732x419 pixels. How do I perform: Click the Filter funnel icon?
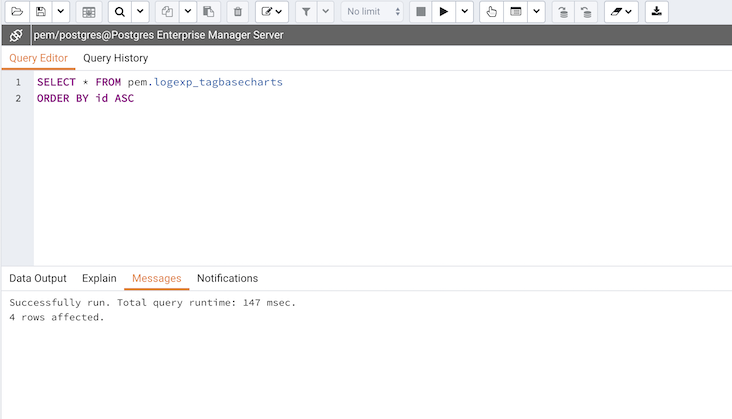[306, 12]
